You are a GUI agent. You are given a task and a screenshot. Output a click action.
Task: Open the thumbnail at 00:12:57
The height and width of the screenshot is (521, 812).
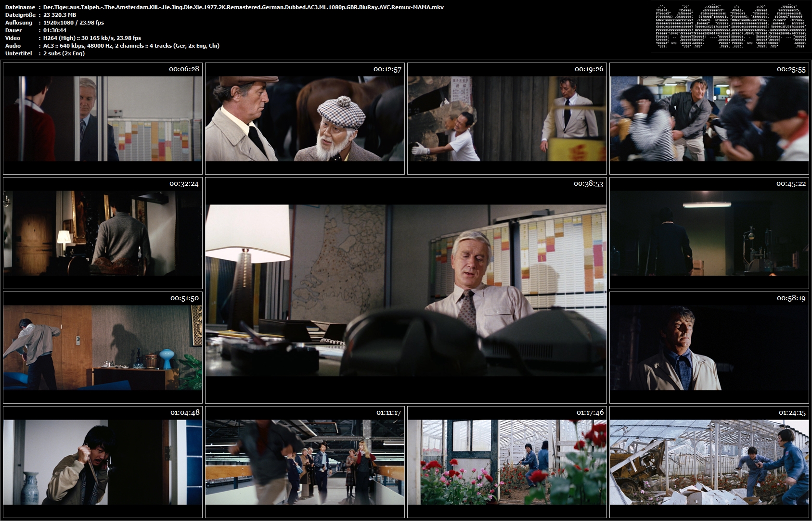pyautogui.click(x=305, y=118)
